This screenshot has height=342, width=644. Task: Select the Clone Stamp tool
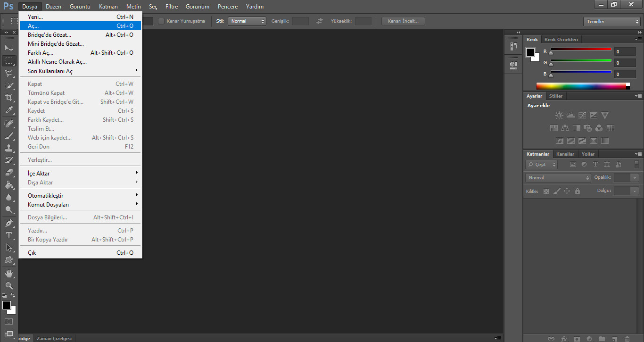[9, 148]
